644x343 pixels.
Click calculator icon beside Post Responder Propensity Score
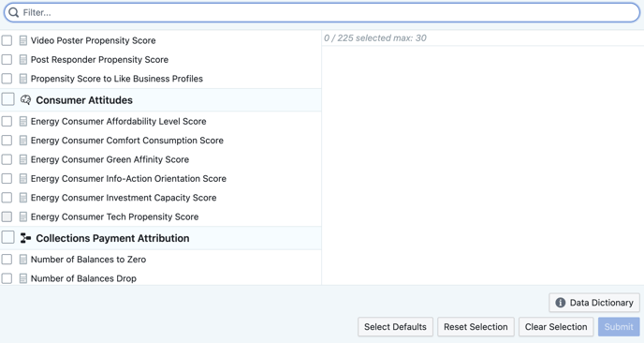click(x=23, y=60)
